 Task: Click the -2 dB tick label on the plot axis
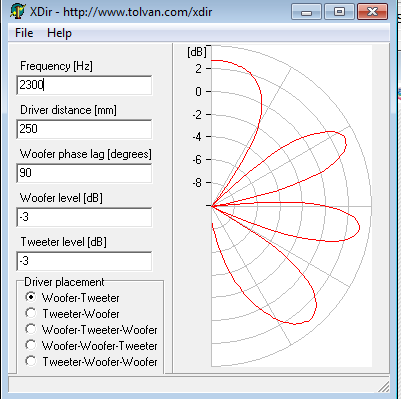click(x=197, y=114)
